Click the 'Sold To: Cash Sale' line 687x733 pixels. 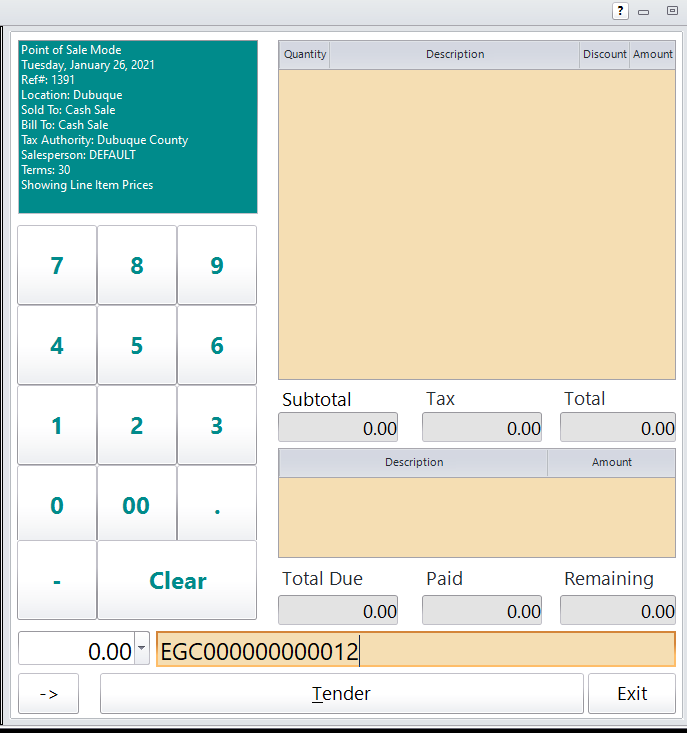[x=68, y=110]
